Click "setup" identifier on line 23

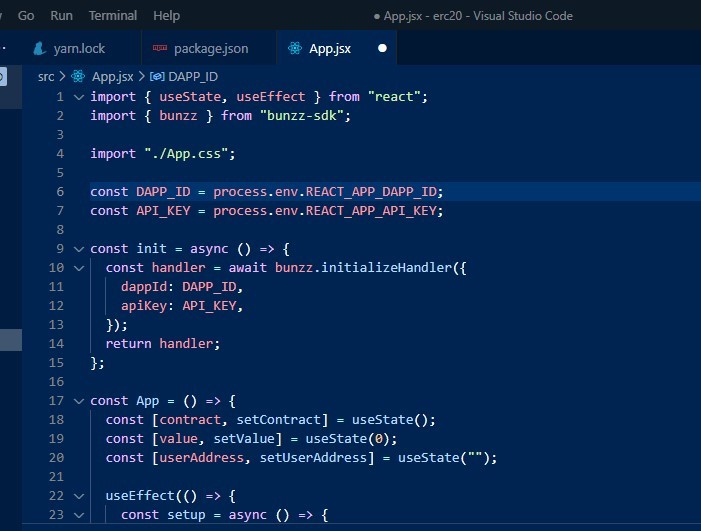(x=186, y=515)
